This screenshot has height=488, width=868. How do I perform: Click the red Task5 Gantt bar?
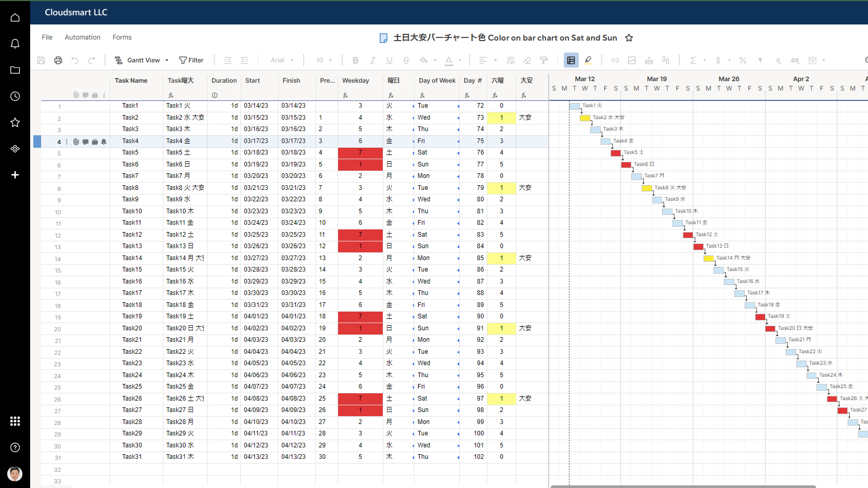tap(616, 153)
